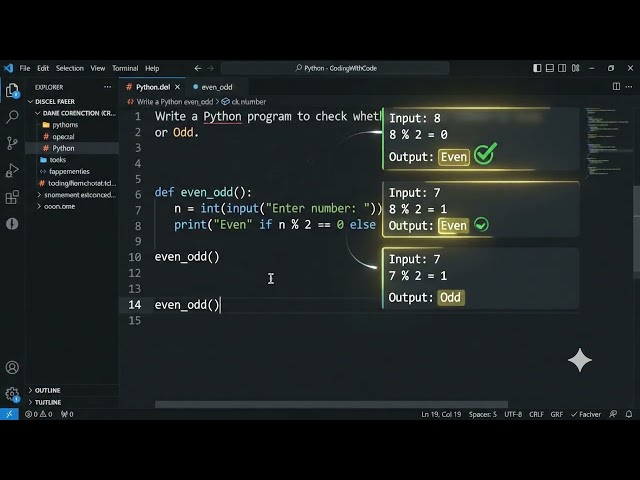Open the Explorer view in activity bar
Image resolution: width=640 pixels, height=480 pixels.
tap(12, 91)
